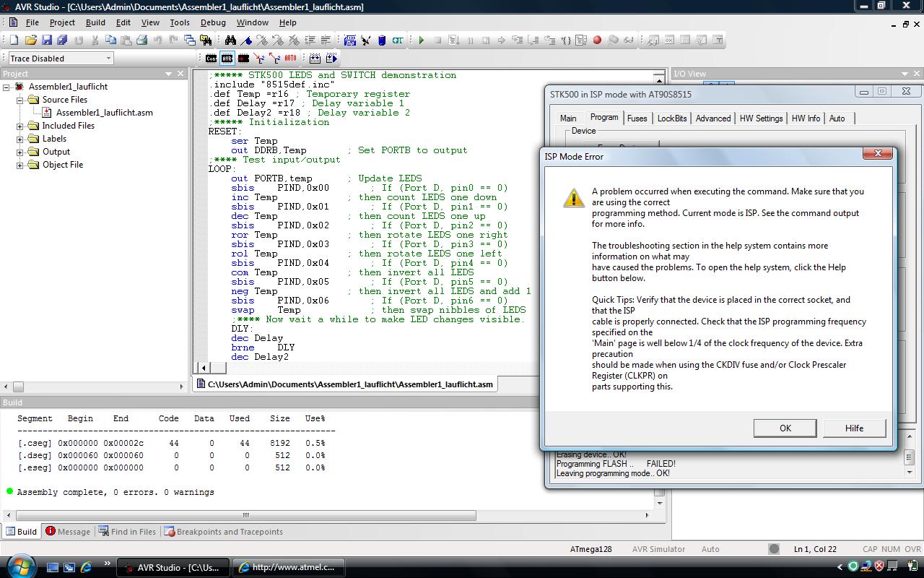Click the ATmega128 status bar entry
Screen dimensions: 924x578
pyautogui.click(x=590, y=549)
